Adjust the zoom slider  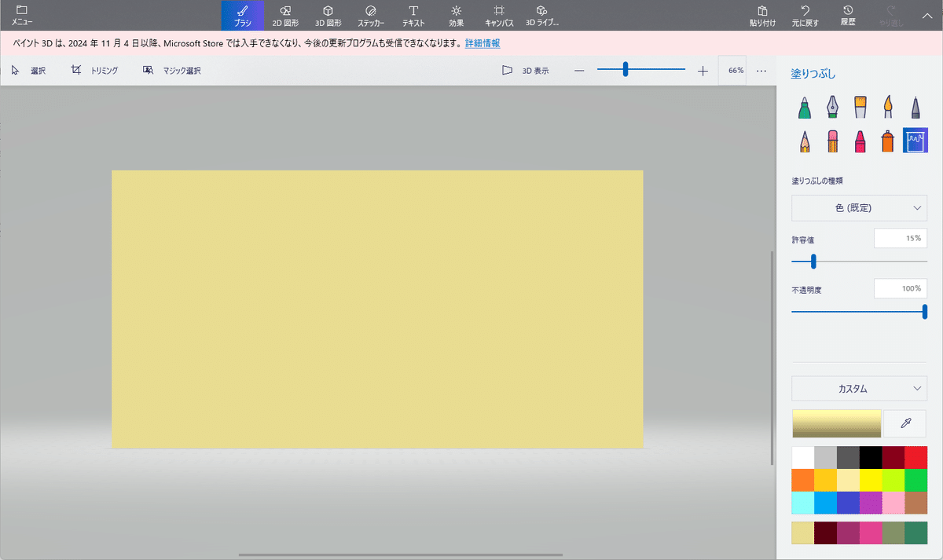coord(640,70)
